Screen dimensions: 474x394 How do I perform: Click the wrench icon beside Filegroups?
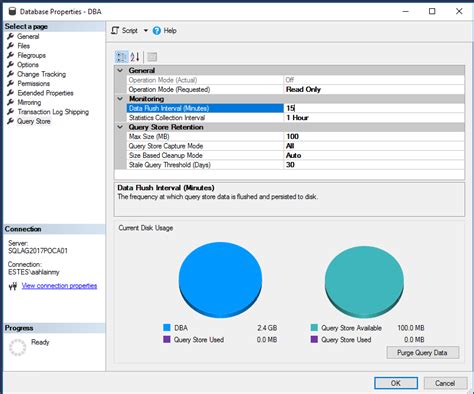tap(11, 55)
